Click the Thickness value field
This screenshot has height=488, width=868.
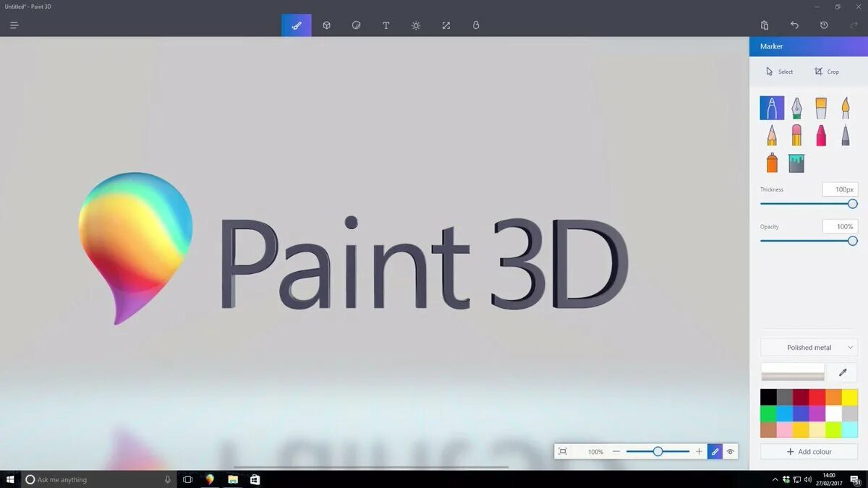840,189
